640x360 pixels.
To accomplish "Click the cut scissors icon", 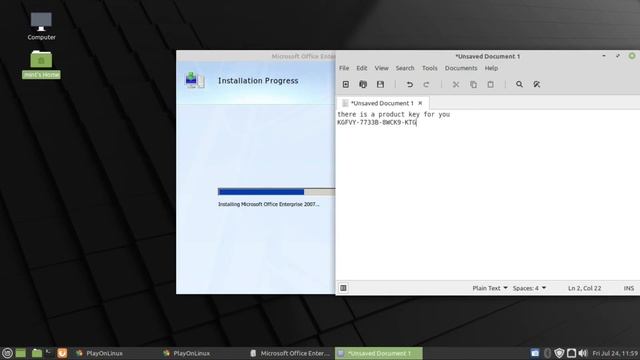I will [456, 84].
